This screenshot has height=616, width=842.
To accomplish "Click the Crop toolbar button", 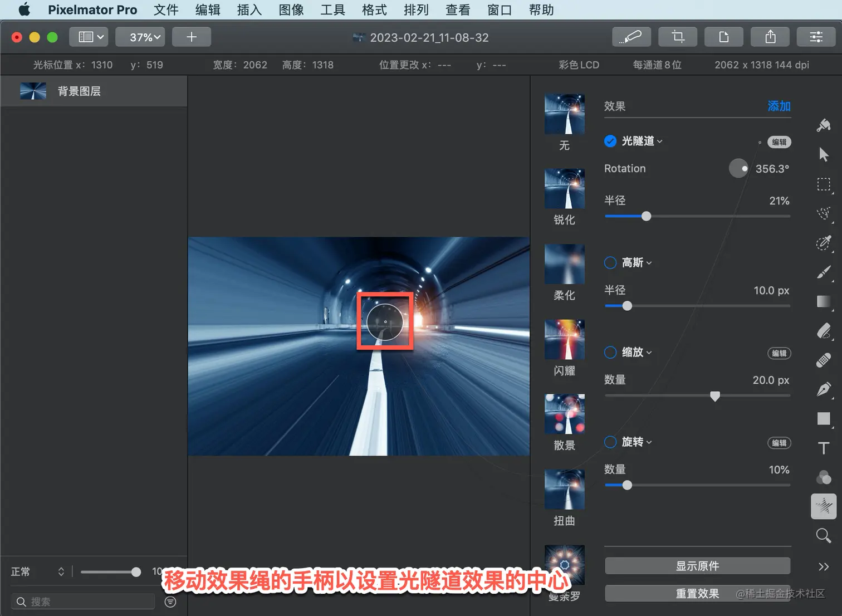I will [x=678, y=37].
